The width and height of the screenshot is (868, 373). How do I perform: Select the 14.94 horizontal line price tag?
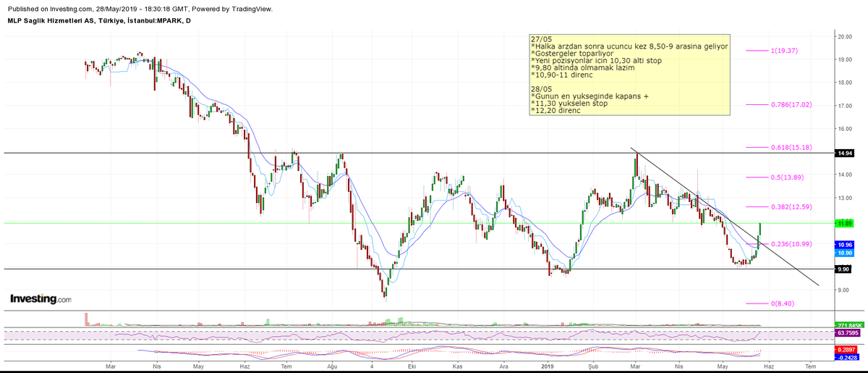coord(844,154)
